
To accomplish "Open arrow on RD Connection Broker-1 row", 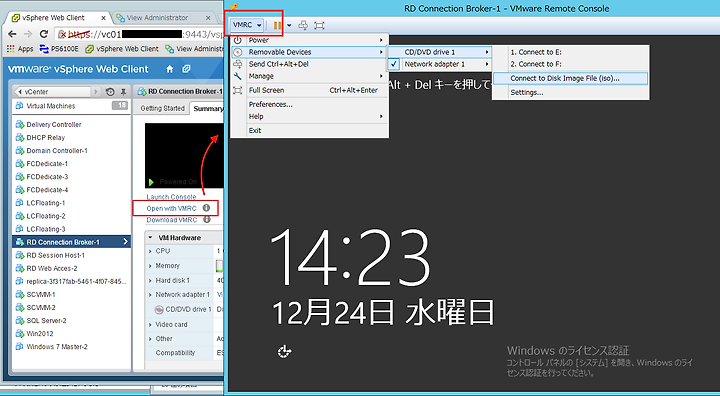I will pyautogui.click(x=125, y=242).
